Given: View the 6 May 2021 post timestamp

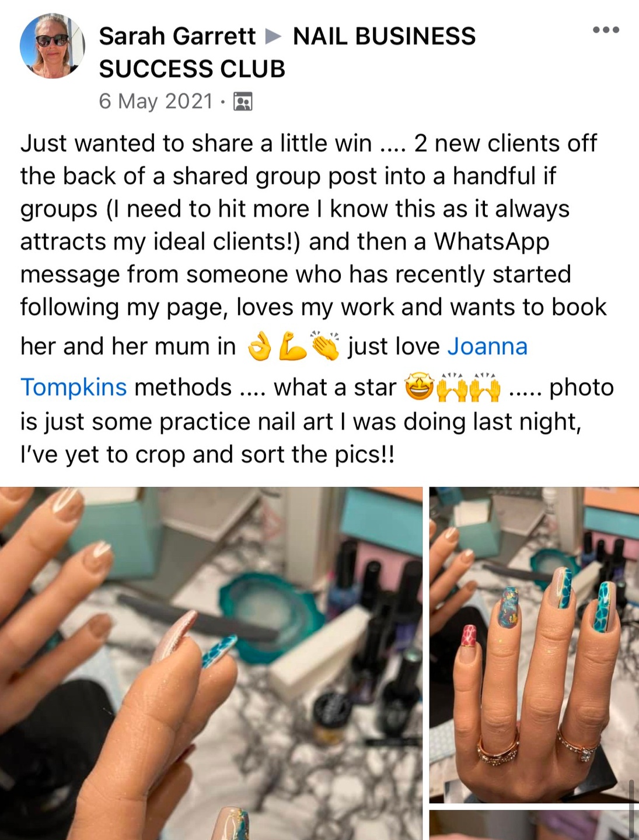Looking at the screenshot, I should tap(156, 101).
